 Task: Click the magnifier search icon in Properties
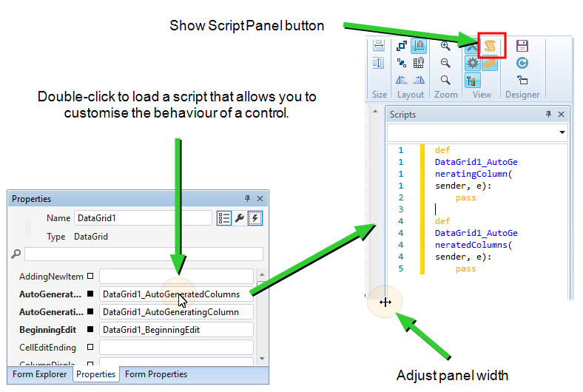click(x=16, y=254)
